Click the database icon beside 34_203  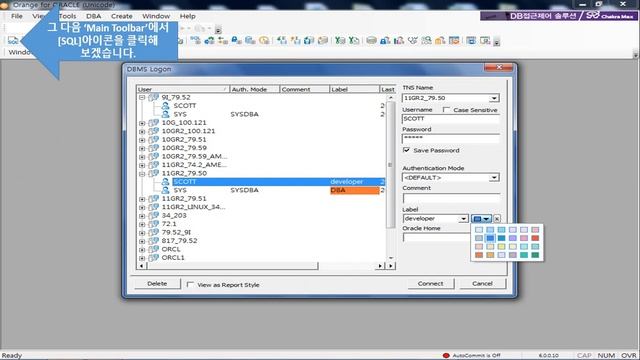[153, 216]
